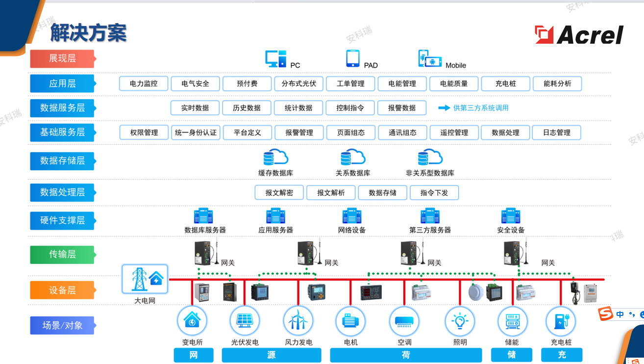Screen dimensions: 644x364
Task: Click the PC display icon
Action: (275, 58)
